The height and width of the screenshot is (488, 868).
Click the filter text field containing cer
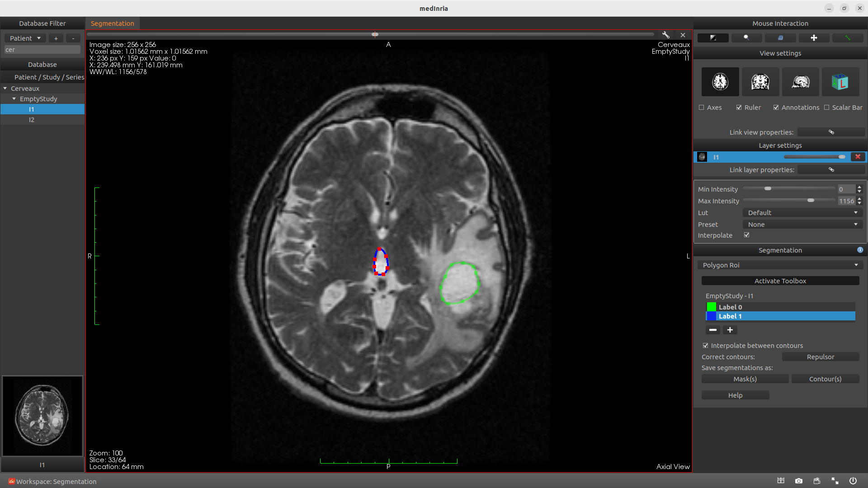(x=42, y=50)
